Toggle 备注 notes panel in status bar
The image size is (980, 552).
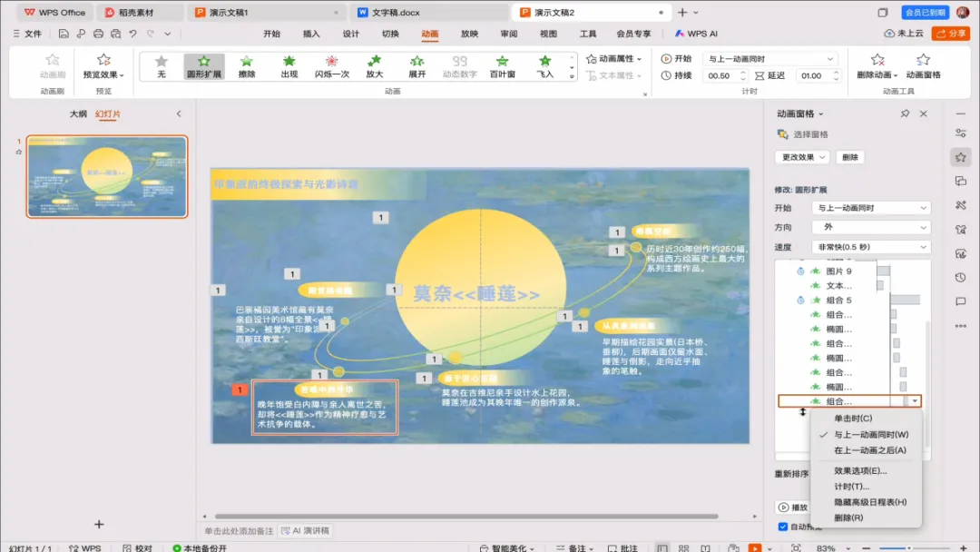point(574,547)
